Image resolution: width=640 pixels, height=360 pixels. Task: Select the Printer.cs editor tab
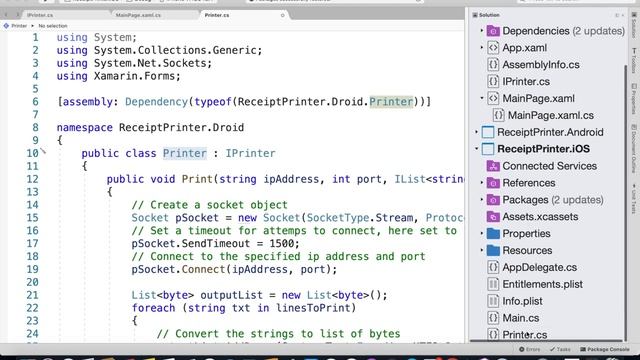244,15
